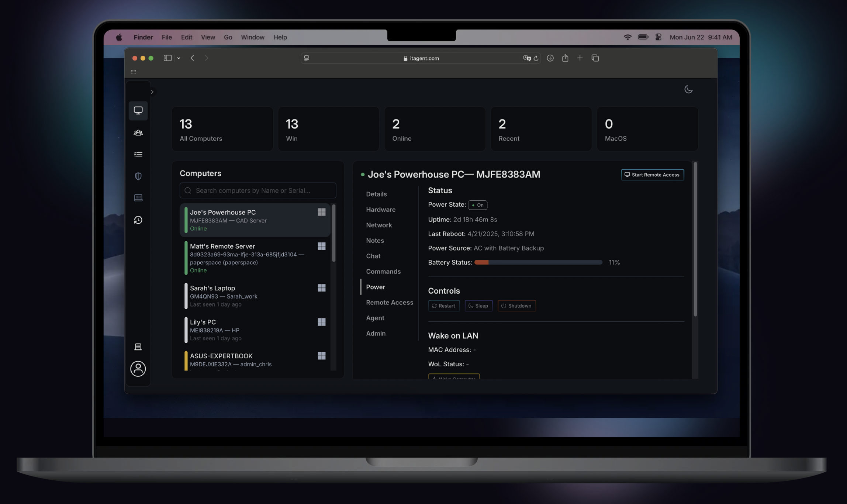Open the history clock icon in sidebar
This screenshot has width=847, height=504.
[x=138, y=220]
